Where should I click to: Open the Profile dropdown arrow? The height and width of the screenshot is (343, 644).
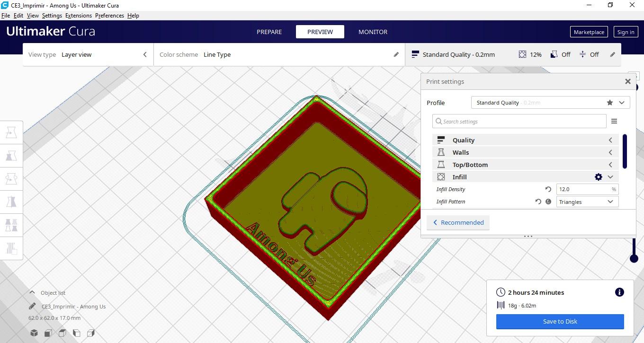tap(622, 103)
